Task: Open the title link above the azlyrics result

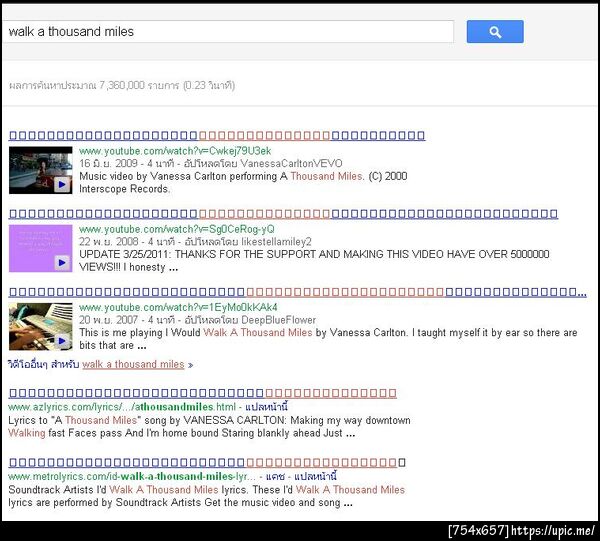Action: click(x=203, y=393)
